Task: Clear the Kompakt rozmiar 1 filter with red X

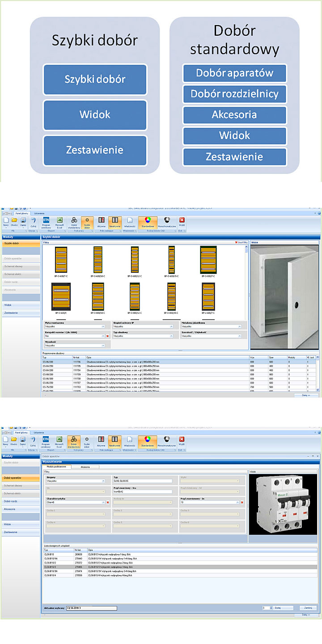Action: (x=108, y=336)
